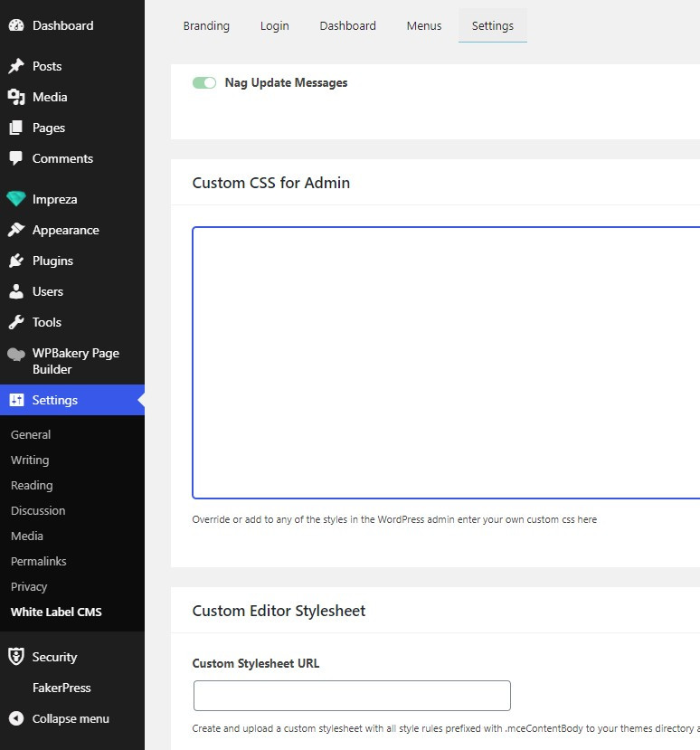Click the Impreza menu label

54,199
